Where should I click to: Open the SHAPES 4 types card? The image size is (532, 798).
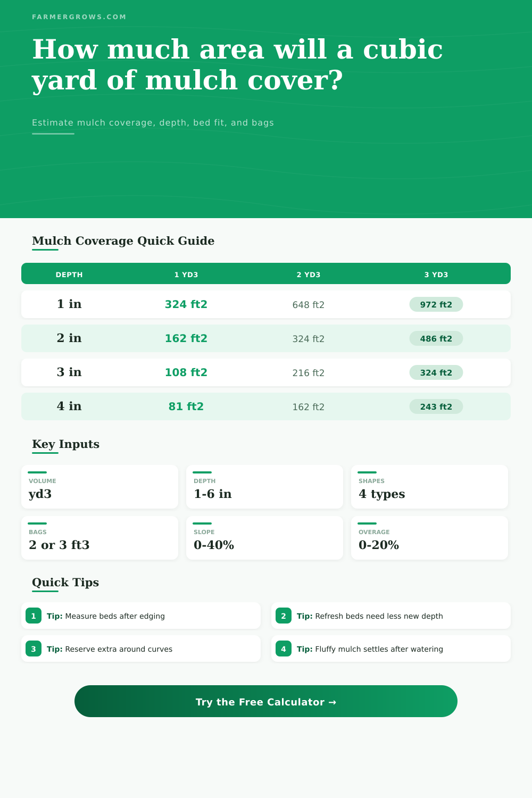click(429, 487)
